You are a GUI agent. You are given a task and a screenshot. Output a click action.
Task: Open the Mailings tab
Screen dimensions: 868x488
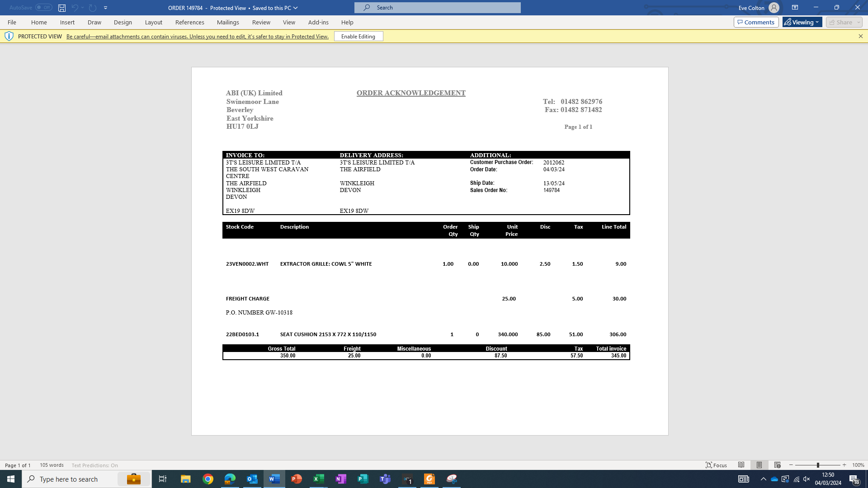[228, 22]
